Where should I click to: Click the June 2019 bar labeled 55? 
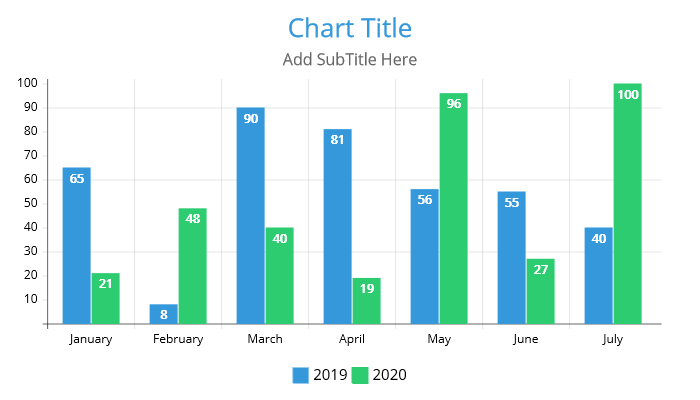[x=512, y=258]
